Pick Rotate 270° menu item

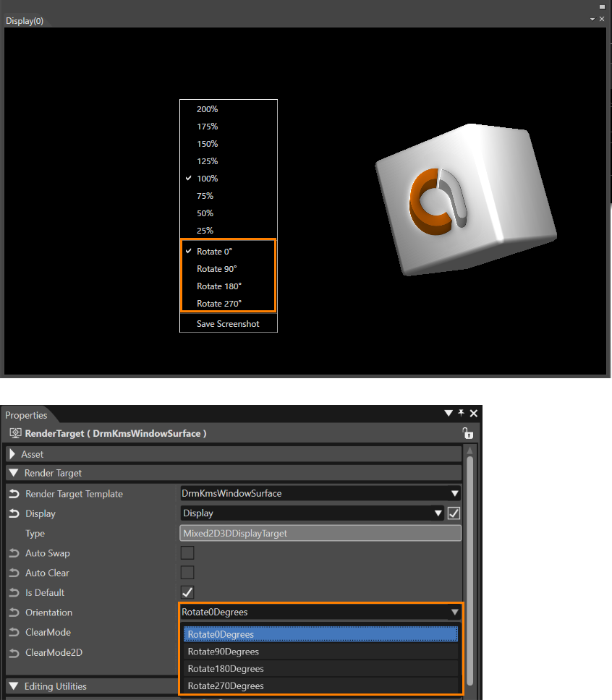(229, 304)
